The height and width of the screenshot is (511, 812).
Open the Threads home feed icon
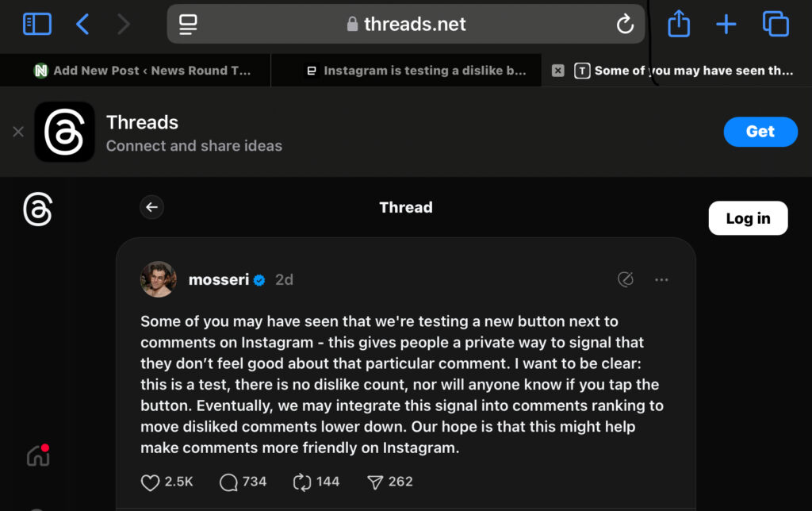[38, 455]
